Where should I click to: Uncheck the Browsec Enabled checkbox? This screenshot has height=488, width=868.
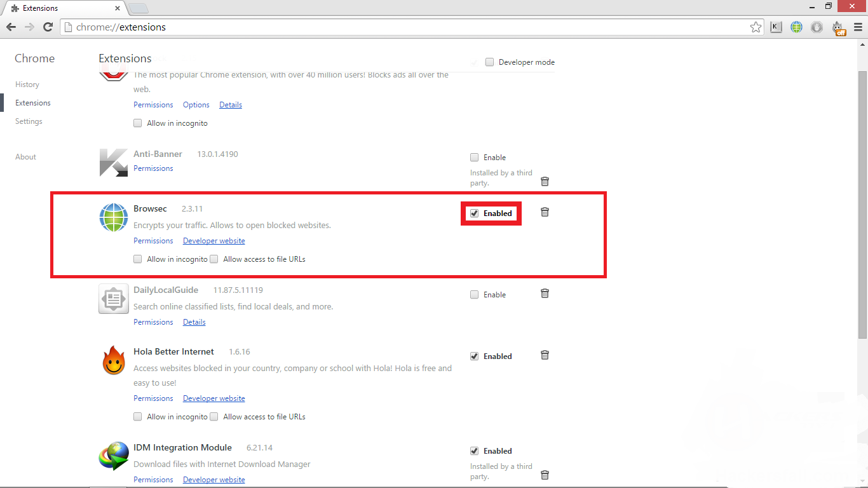(x=474, y=213)
